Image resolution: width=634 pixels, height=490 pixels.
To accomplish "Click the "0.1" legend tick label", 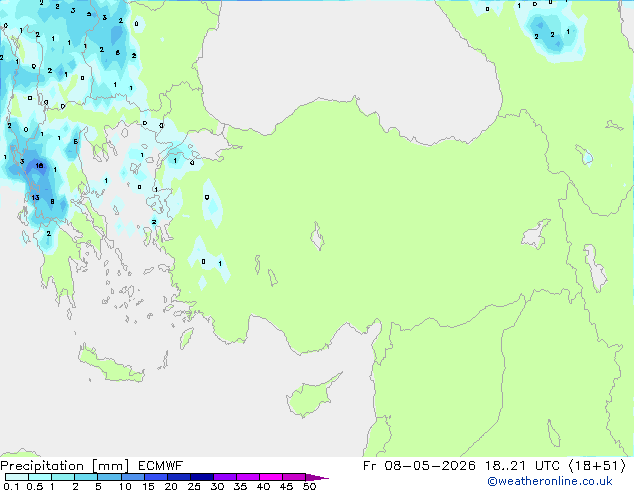I will (11, 486).
